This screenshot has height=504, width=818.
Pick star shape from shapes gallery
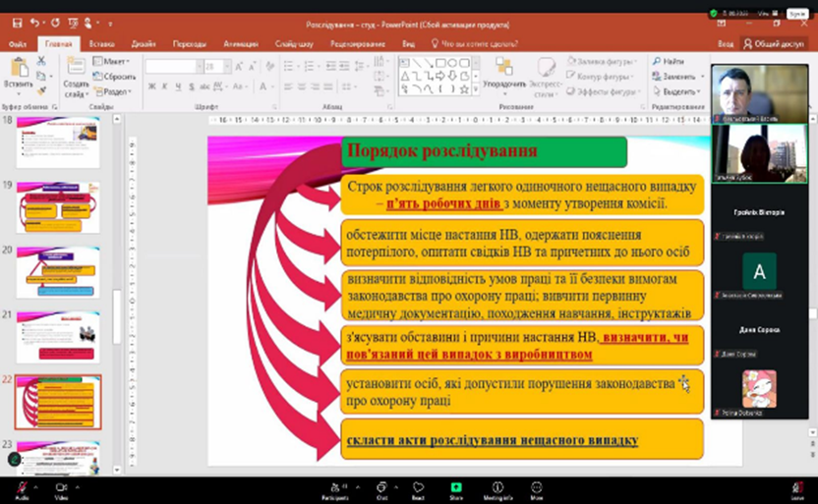click(464, 89)
